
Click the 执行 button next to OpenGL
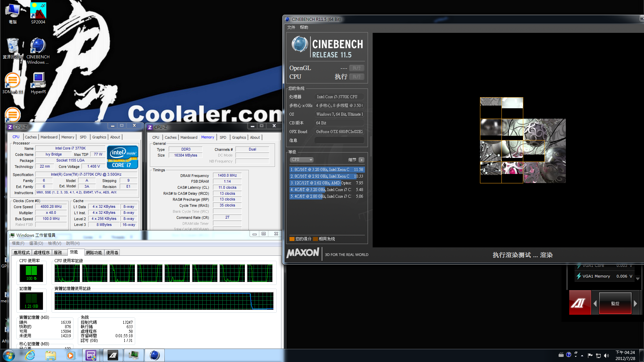(x=357, y=68)
